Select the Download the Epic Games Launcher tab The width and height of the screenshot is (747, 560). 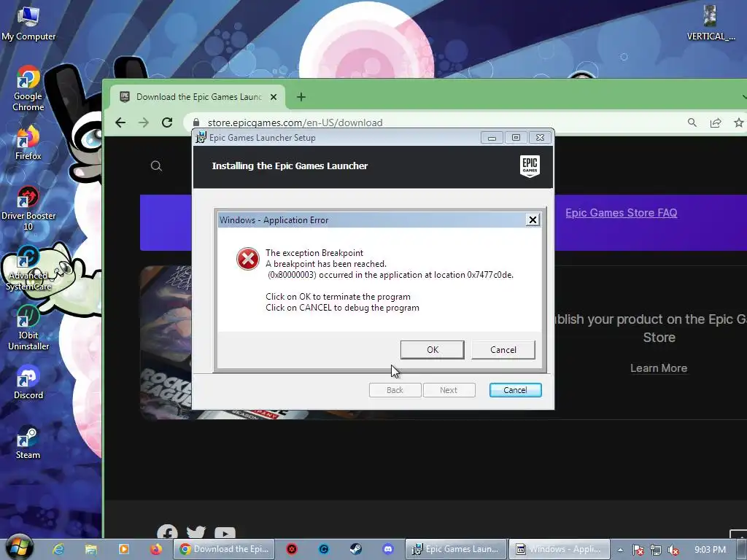[198, 97]
